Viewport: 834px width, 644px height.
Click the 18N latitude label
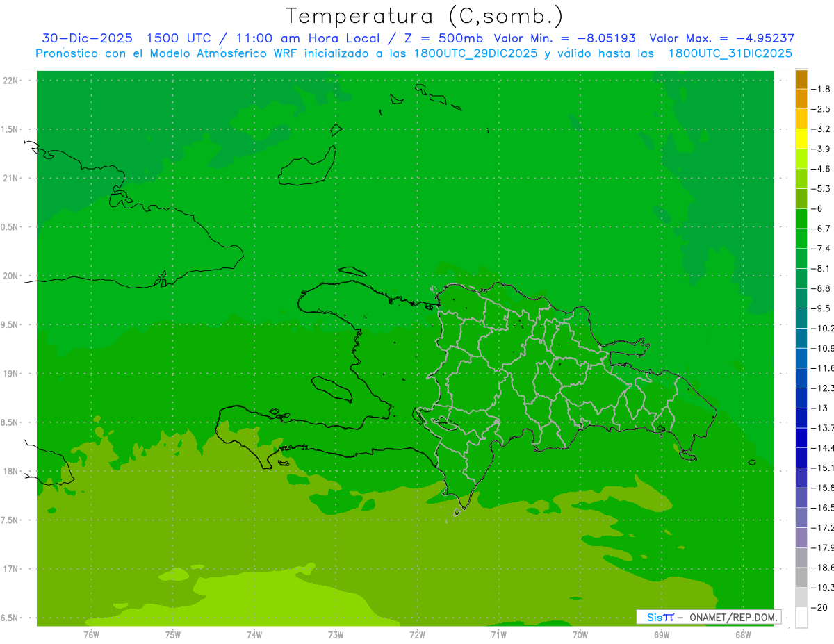tap(10, 471)
